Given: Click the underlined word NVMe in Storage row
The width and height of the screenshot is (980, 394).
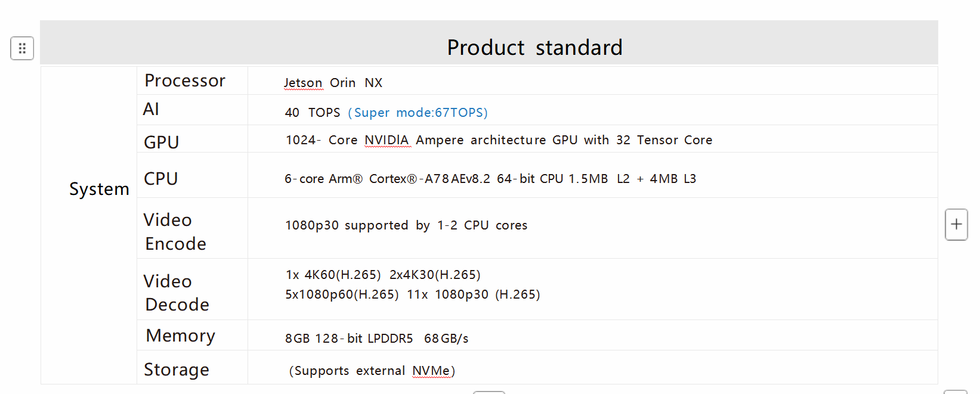Looking at the screenshot, I should (431, 371).
